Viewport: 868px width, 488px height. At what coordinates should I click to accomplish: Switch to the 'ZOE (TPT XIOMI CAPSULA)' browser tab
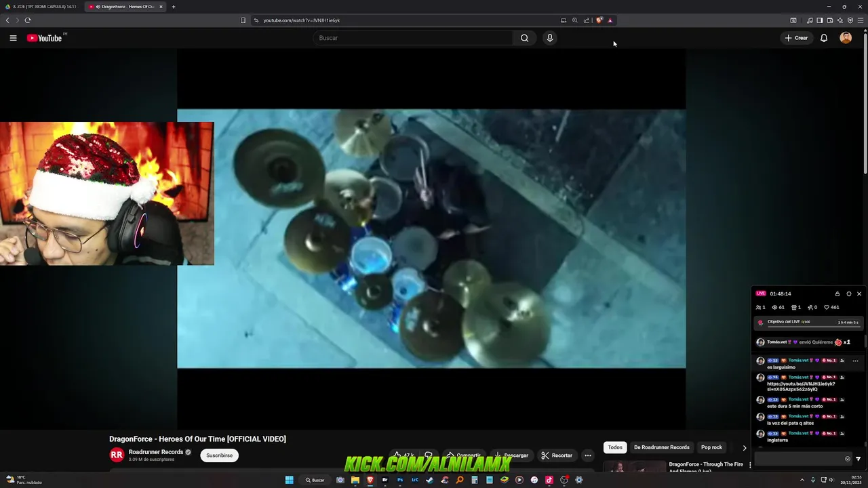[x=42, y=7]
